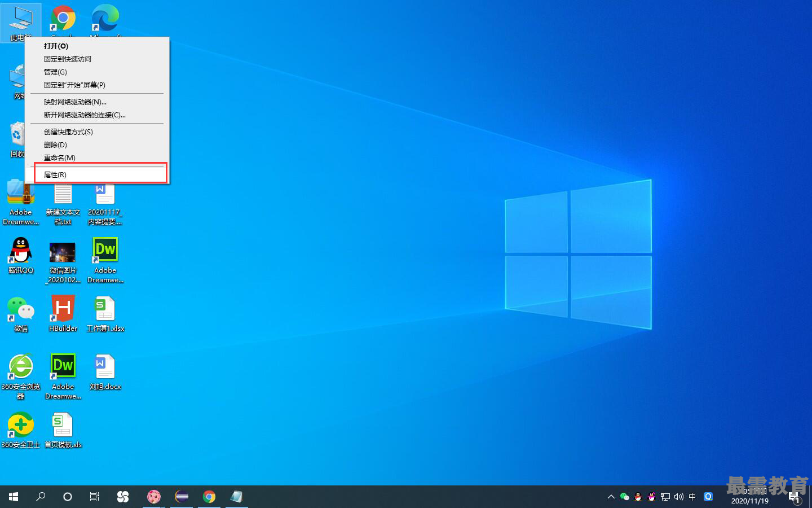
Task: Select the 微信 desktop shortcut
Action: (21, 314)
